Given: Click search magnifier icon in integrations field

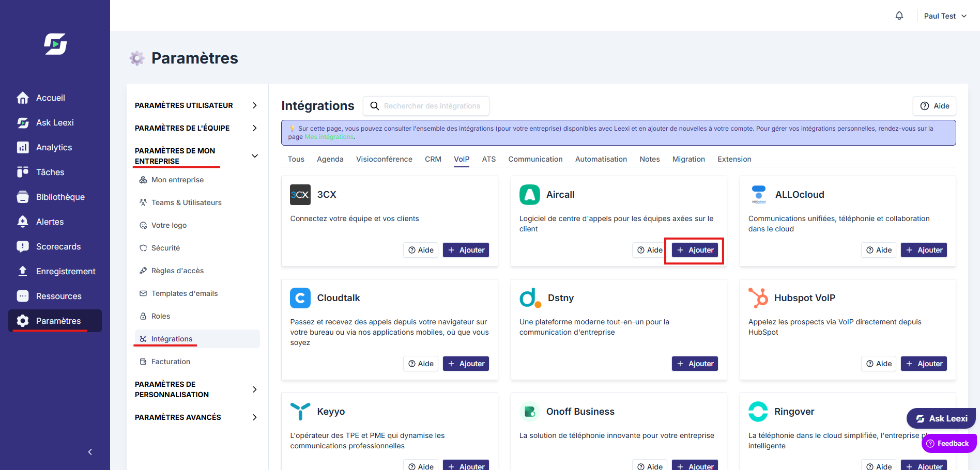Looking at the screenshot, I should [x=375, y=106].
